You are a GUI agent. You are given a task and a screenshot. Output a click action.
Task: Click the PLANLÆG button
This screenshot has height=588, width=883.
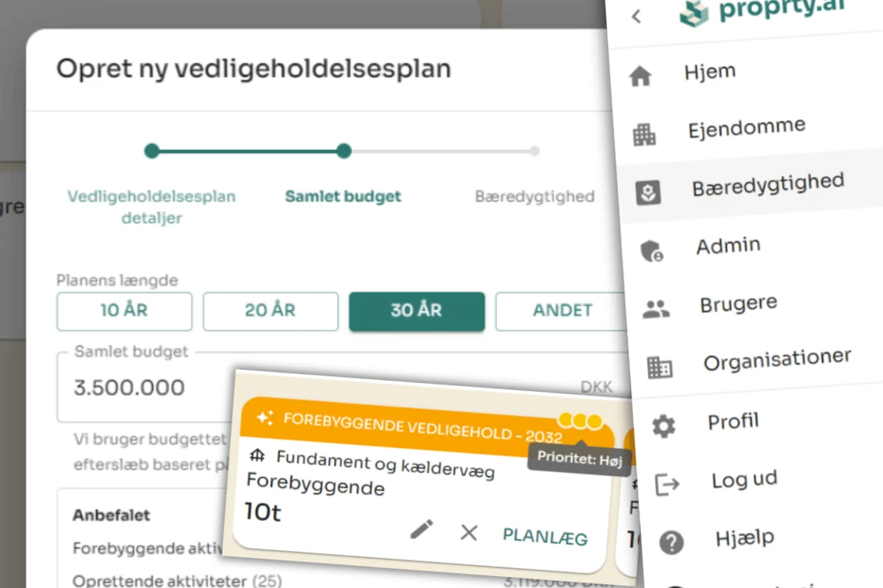coord(545,537)
